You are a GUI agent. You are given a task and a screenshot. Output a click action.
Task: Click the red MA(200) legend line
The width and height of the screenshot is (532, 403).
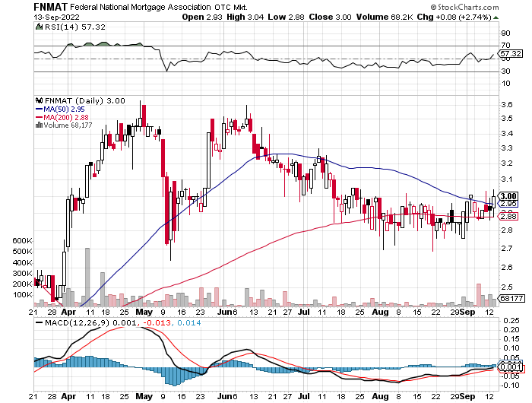(x=39, y=117)
